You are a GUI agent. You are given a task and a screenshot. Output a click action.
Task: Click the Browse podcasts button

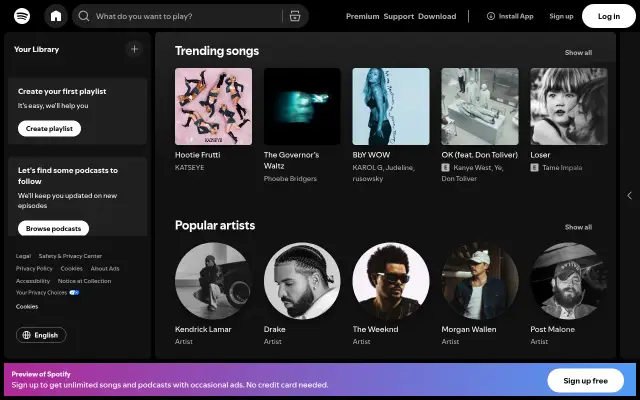(53, 229)
